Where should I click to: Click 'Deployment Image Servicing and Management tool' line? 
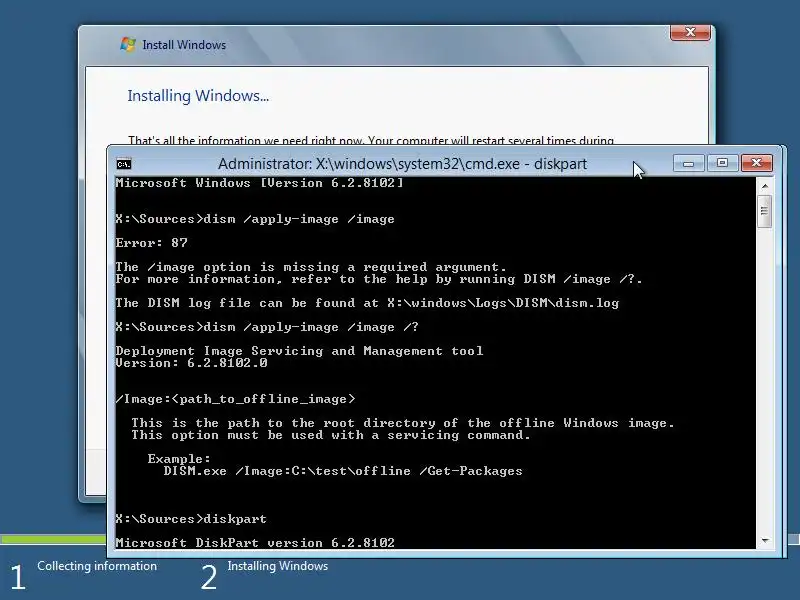[299, 351]
